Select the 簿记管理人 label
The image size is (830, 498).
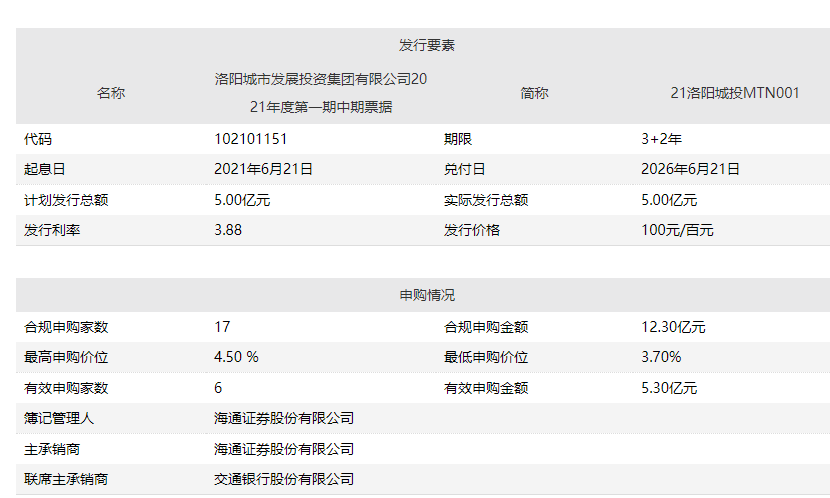59,418
